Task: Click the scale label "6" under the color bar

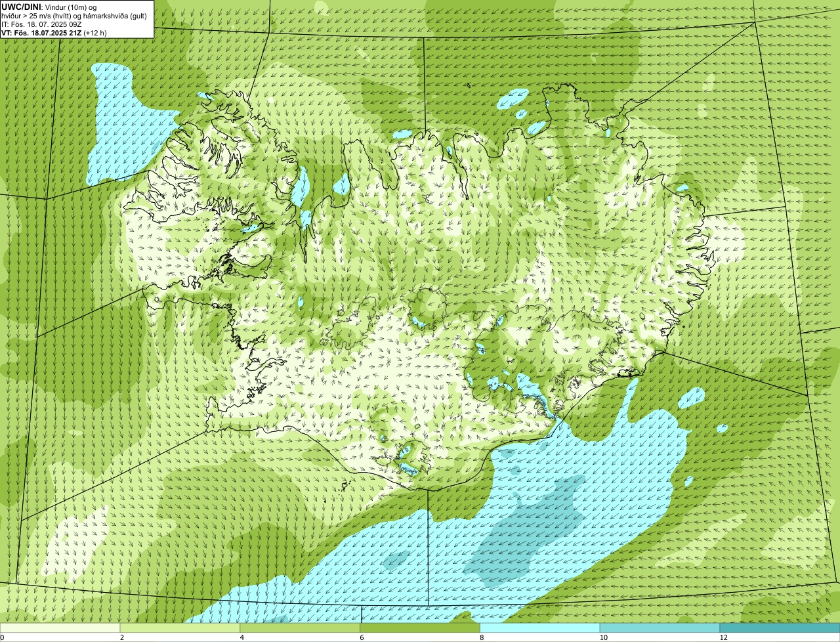Action: [362, 637]
